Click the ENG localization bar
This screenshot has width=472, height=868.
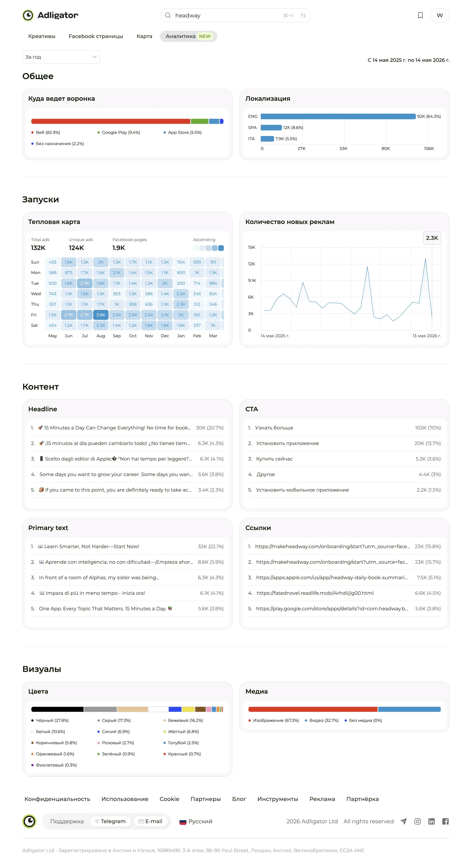click(338, 116)
